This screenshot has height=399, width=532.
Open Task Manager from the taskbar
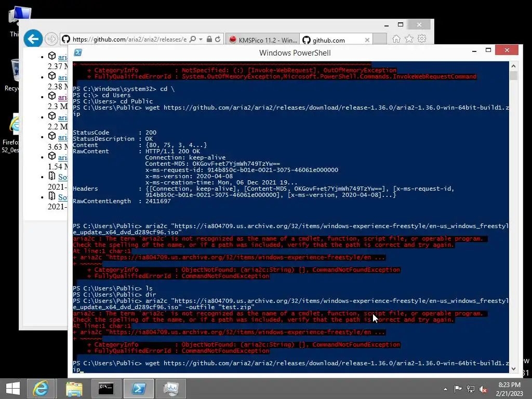click(171, 389)
